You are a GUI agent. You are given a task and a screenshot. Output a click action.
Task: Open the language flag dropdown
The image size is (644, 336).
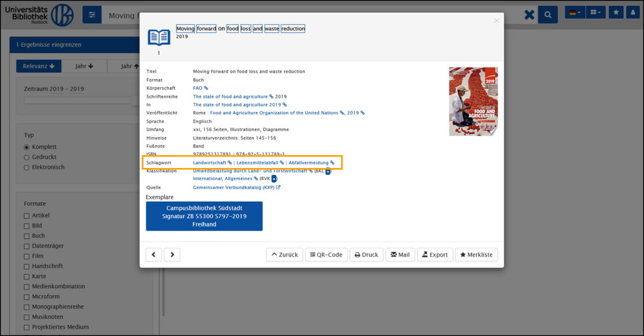(x=575, y=12)
